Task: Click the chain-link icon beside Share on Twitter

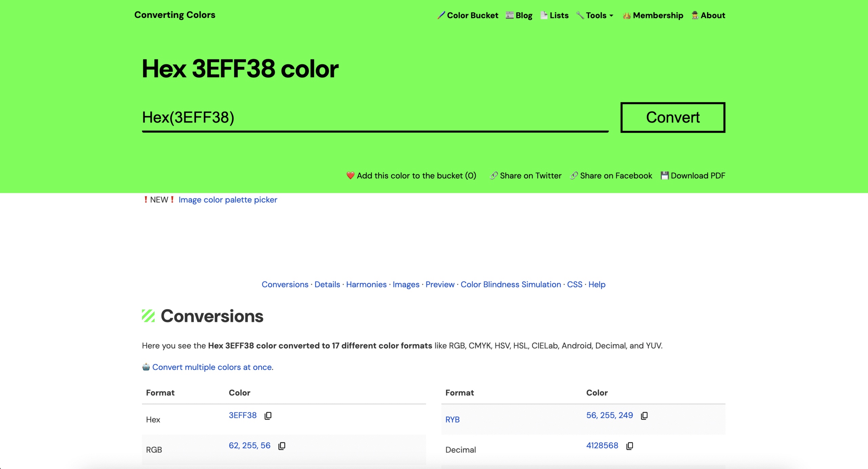Action: pos(494,175)
